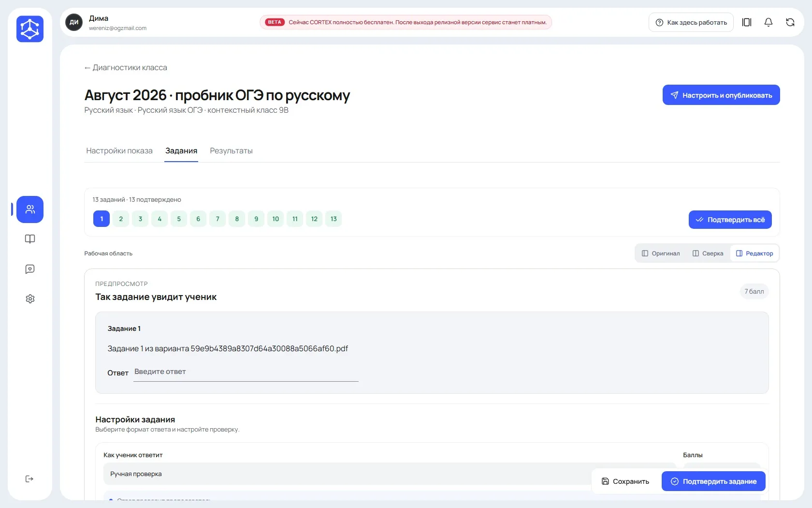
Task: Click the ДИ user avatar
Action: 74,22
